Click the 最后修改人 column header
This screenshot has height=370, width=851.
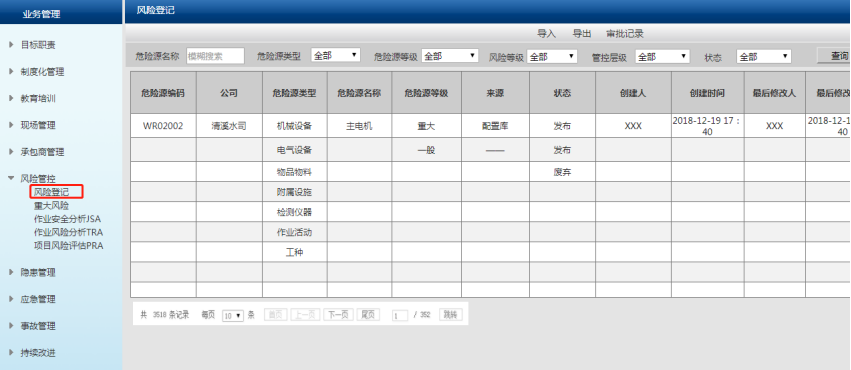(x=774, y=93)
